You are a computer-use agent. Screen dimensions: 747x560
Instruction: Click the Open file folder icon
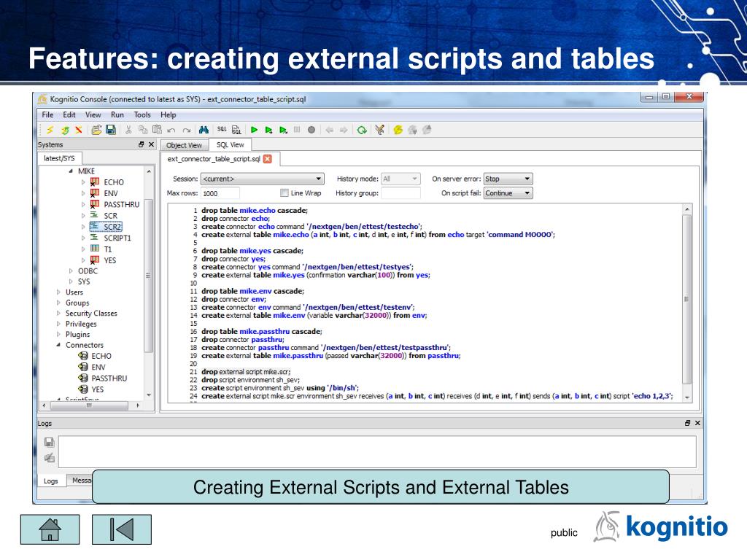pos(96,130)
